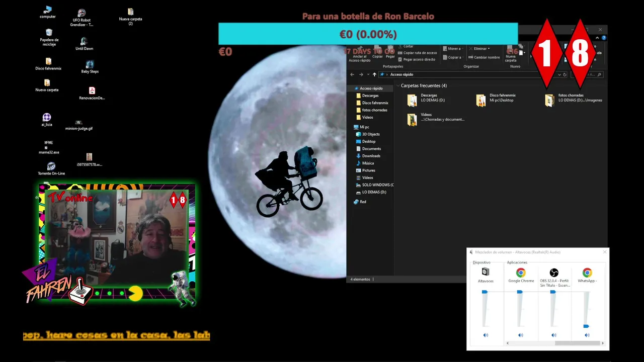
Task: Click Pegar acceso directo
Action: pyautogui.click(x=416, y=59)
